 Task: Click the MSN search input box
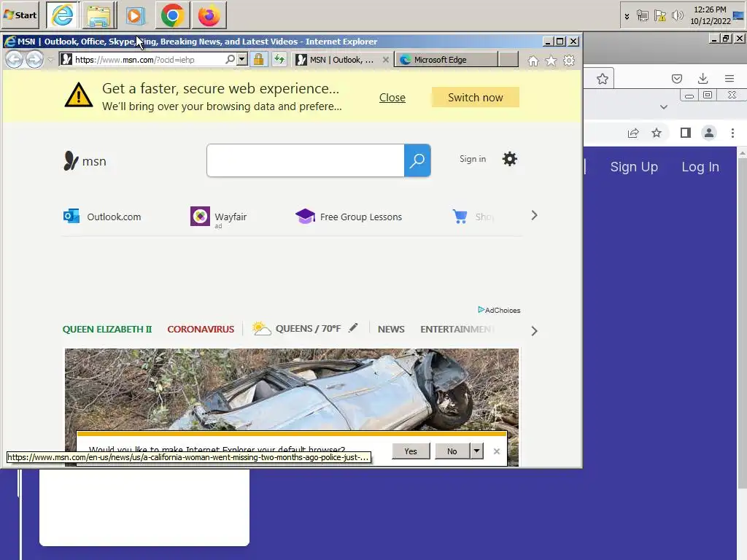pos(306,160)
